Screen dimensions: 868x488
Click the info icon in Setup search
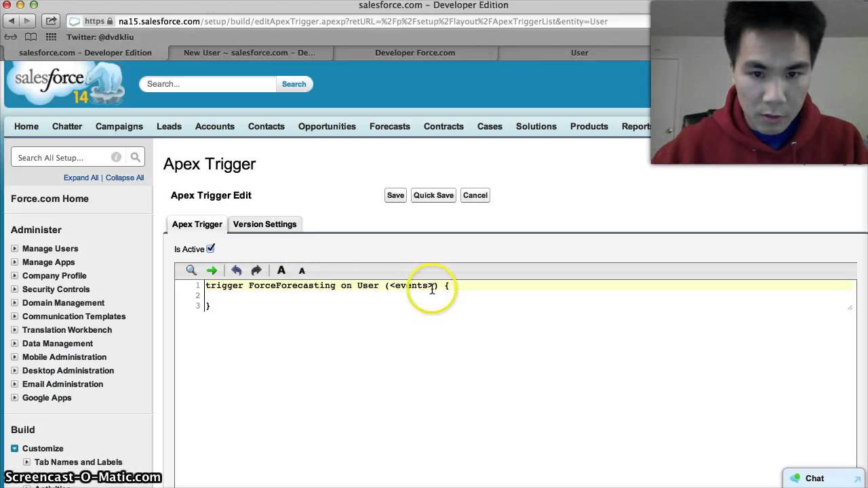[x=116, y=157]
